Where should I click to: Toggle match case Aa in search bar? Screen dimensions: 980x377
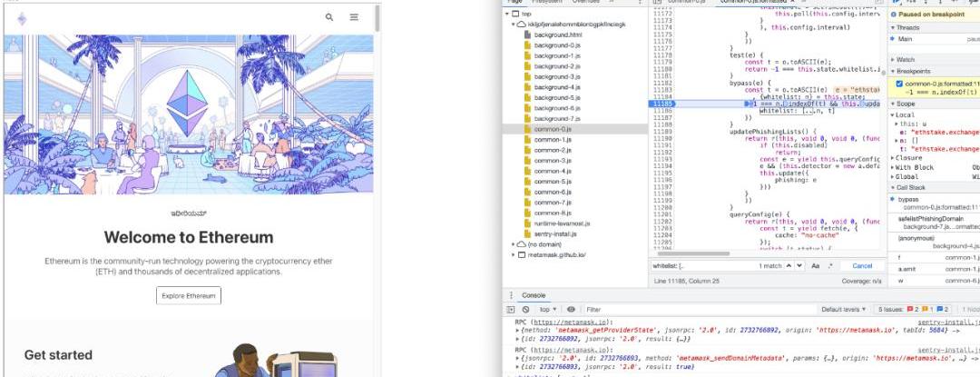pos(816,265)
